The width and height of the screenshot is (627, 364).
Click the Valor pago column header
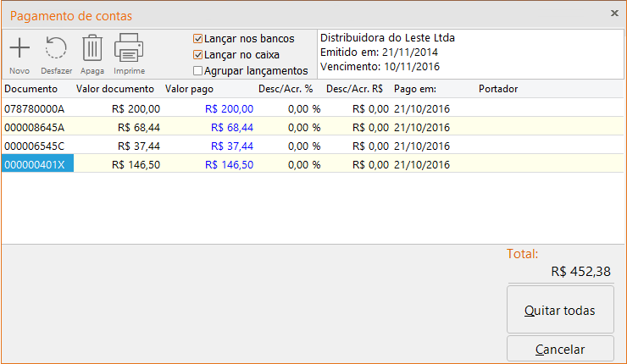pos(189,89)
